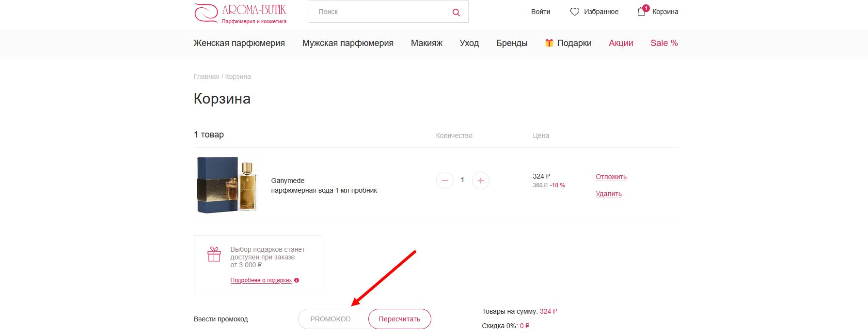
Task: Open Мужская парфюмерия menu
Action: [x=348, y=43]
